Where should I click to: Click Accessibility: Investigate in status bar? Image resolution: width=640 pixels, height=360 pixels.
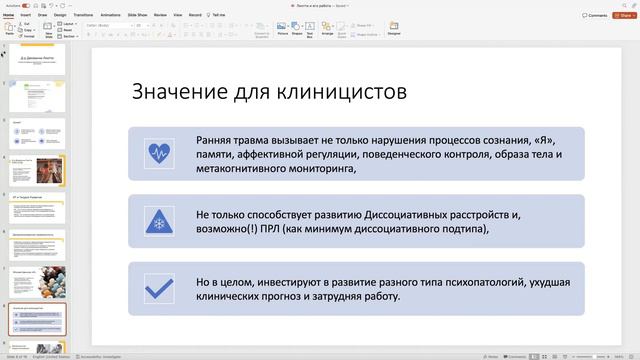coord(99,357)
